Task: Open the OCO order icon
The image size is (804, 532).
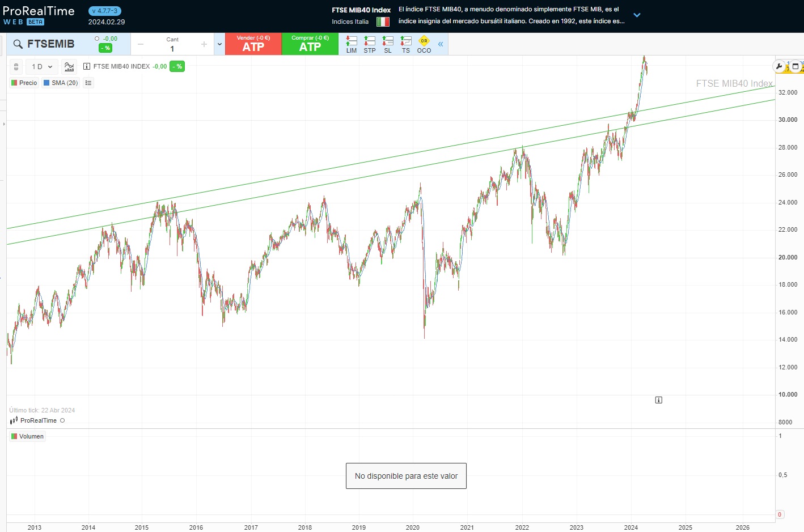Action: 424,44
